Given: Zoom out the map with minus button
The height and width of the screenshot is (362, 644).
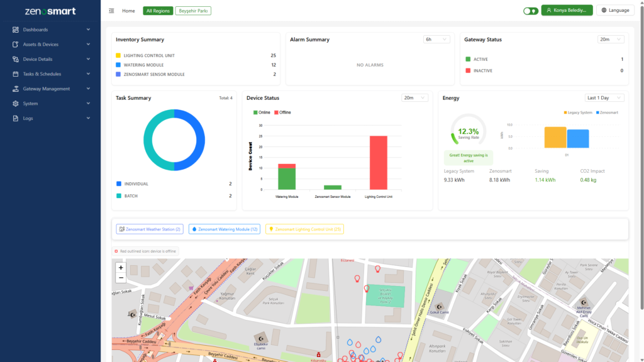Looking at the screenshot, I should coord(121,278).
